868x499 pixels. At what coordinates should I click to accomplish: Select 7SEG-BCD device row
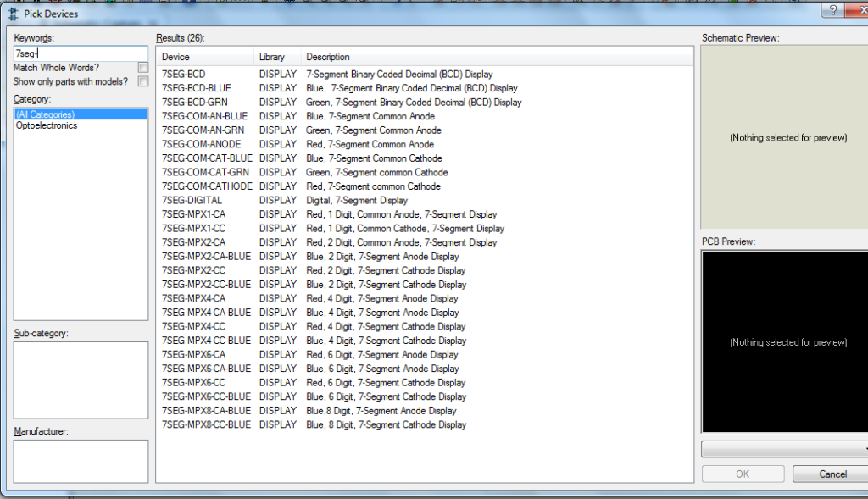184,75
